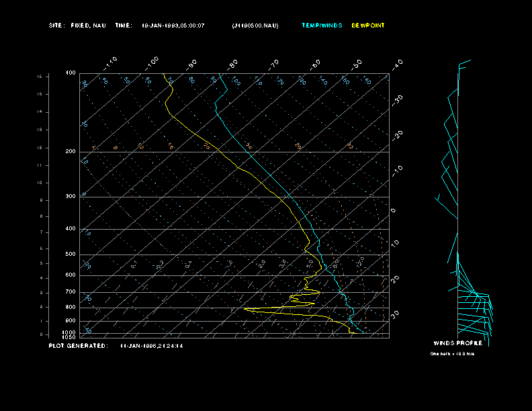Click the "WINDS PROFILE" caption

[457, 343]
